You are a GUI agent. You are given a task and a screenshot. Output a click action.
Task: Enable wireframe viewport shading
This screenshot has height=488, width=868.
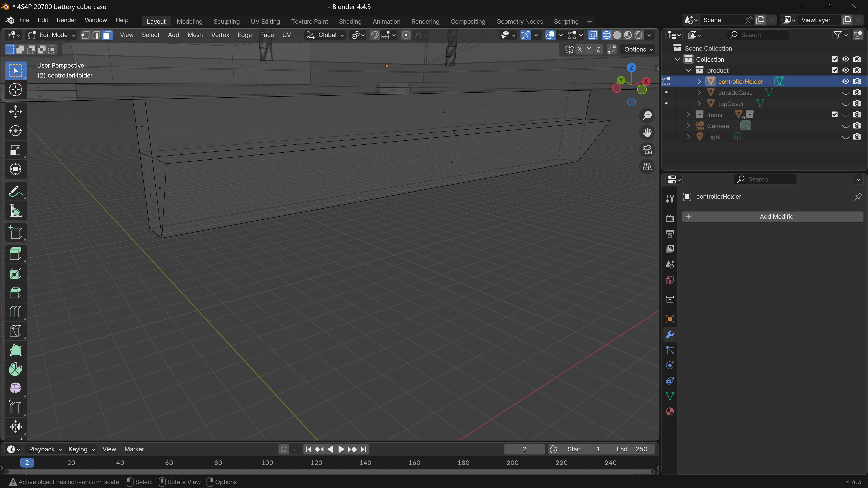[x=606, y=35]
